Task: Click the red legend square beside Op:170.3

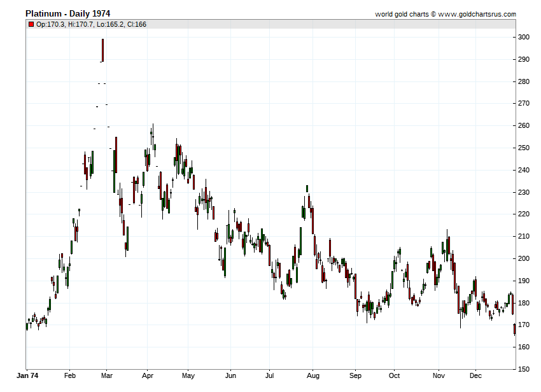Action: click(31, 24)
